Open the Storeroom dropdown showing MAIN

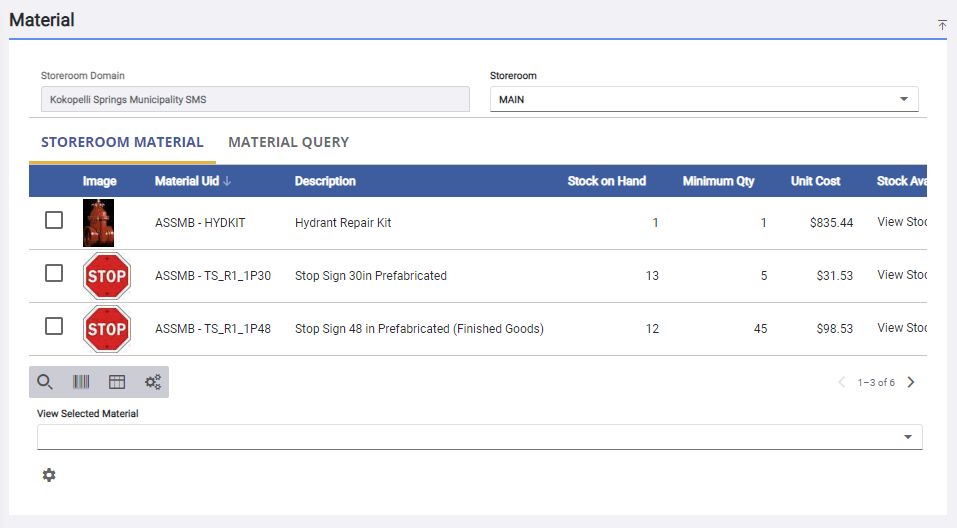click(704, 100)
